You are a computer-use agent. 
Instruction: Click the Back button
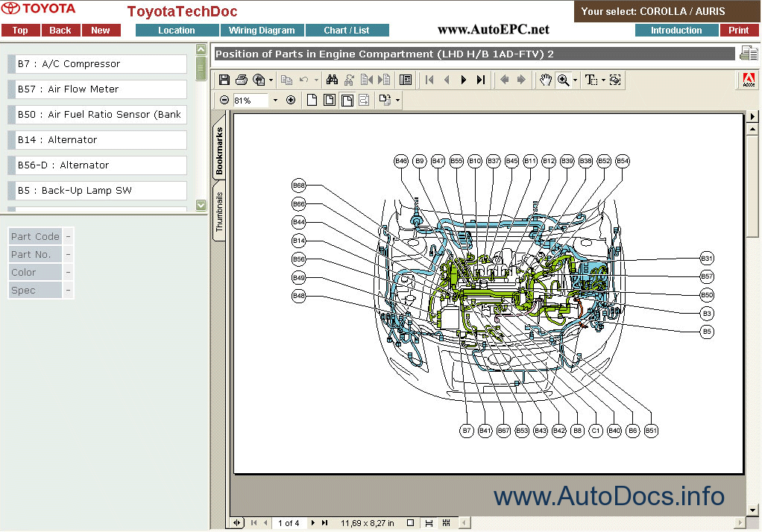tap(60, 30)
